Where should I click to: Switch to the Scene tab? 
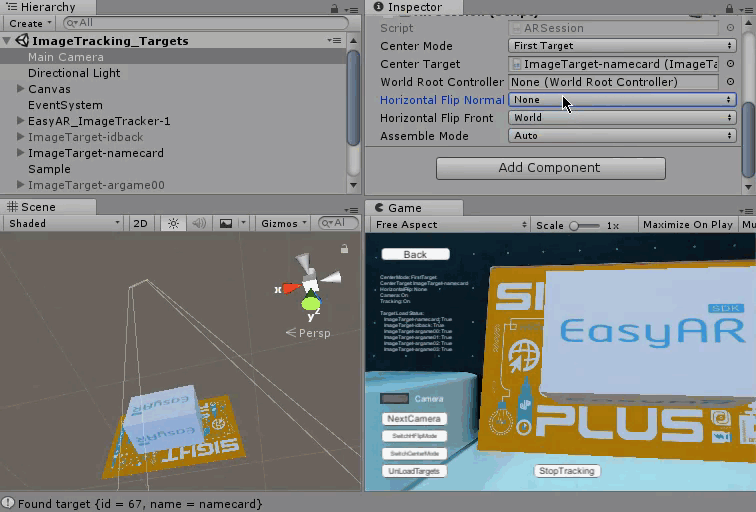click(47, 207)
